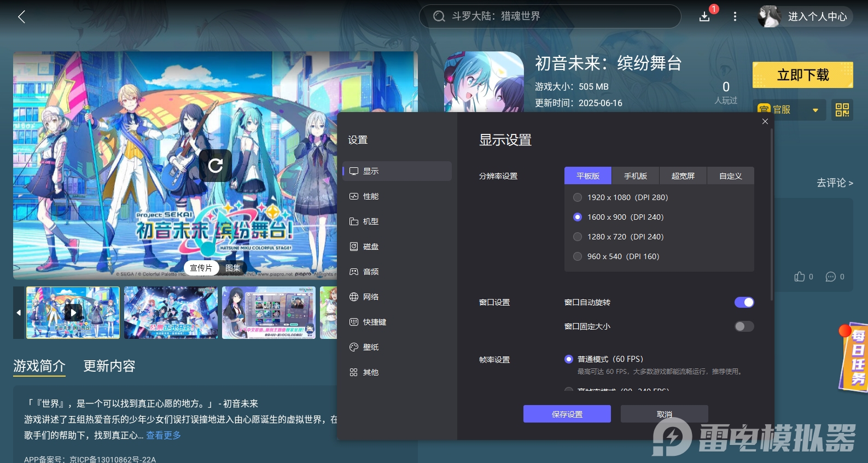Click the 初音未来 game app icon
Viewport: 868px width, 463px height.
pos(484,82)
